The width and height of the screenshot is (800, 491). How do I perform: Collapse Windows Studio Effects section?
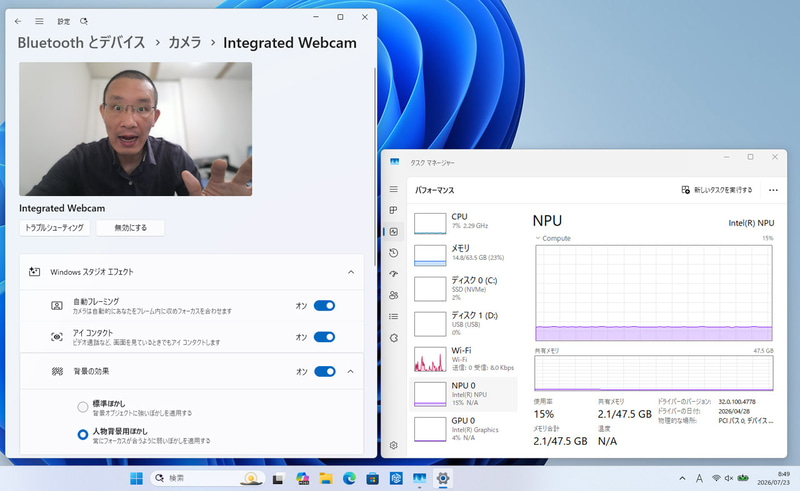click(x=351, y=272)
